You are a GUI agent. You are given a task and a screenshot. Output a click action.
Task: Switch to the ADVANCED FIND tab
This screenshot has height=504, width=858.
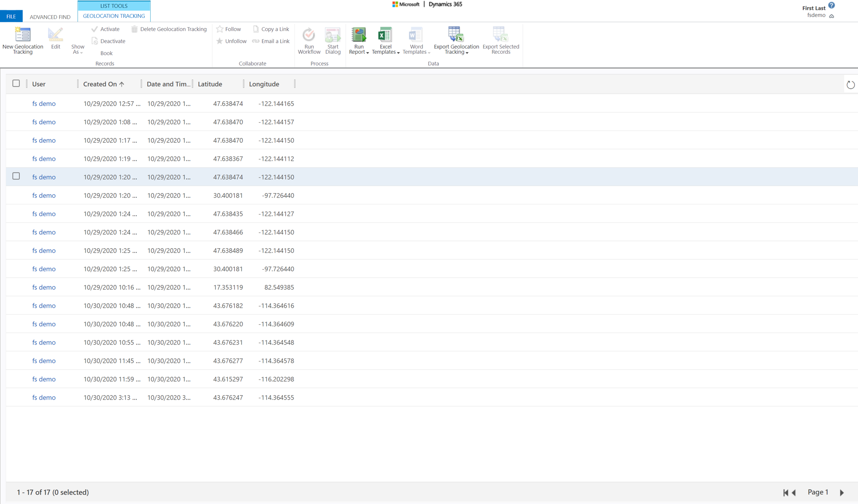click(50, 17)
